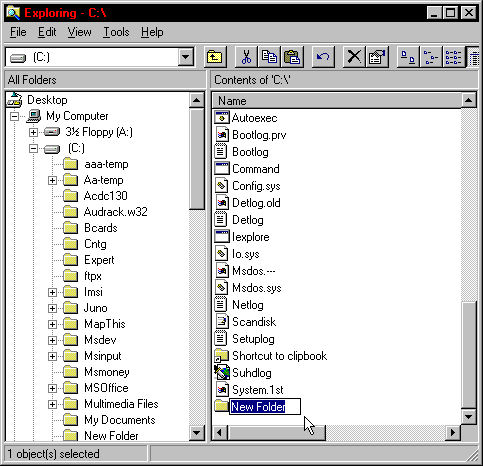Select the Cntg folder in tree

[95, 244]
